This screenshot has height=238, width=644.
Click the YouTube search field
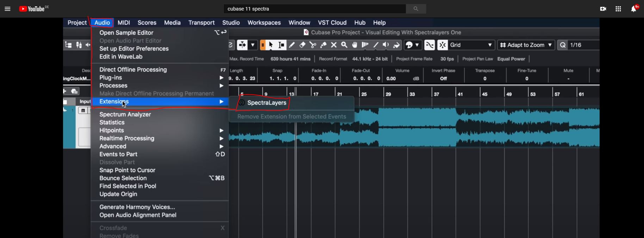coord(315,9)
